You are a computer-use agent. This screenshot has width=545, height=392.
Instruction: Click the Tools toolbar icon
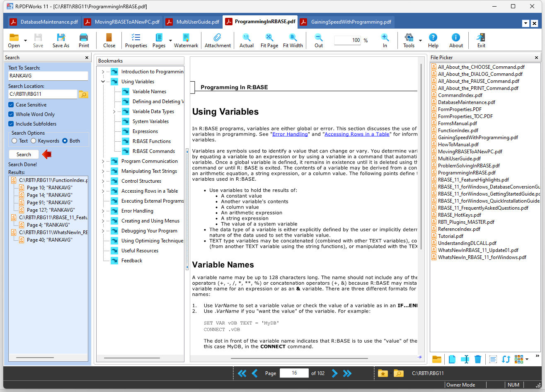[409, 38]
